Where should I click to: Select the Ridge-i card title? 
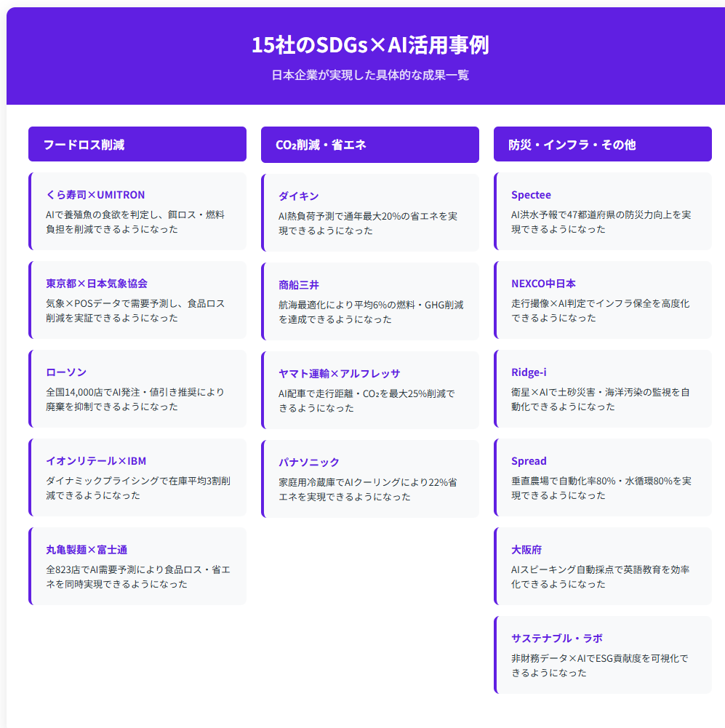pyautogui.click(x=529, y=372)
